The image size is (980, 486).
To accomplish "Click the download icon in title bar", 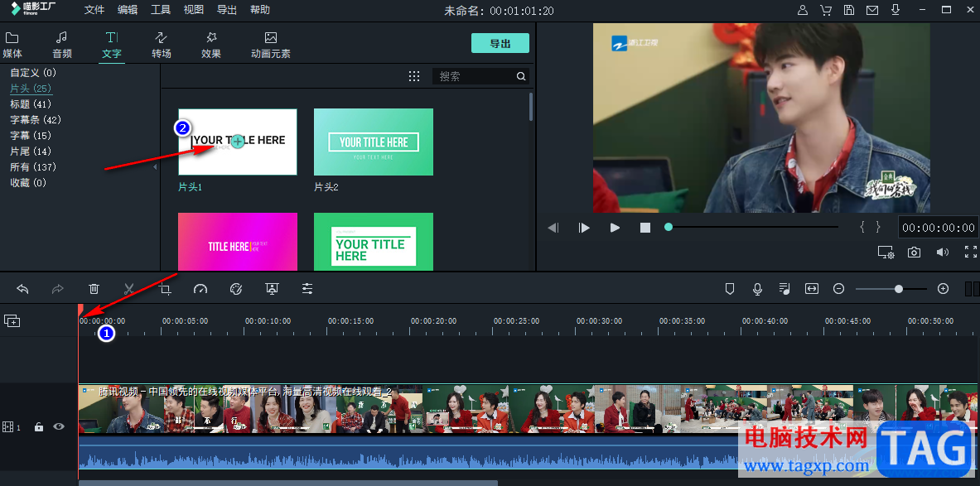I will click(x=895, y=10).
